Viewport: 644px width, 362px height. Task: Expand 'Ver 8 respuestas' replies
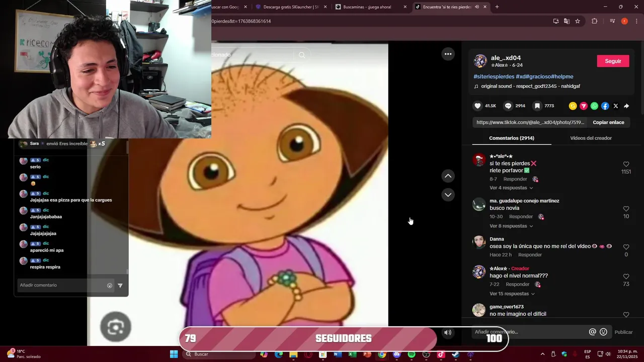click(511, 226)
